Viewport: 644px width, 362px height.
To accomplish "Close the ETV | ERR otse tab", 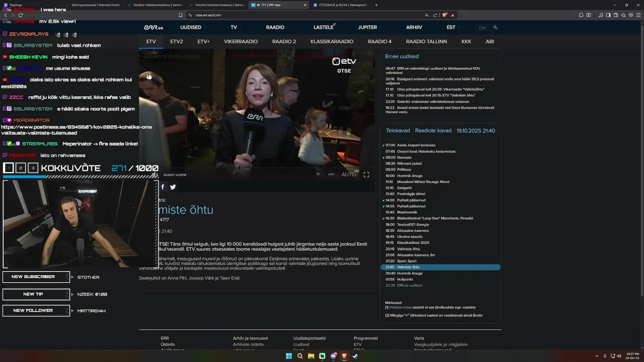I will tap(305, 5).
